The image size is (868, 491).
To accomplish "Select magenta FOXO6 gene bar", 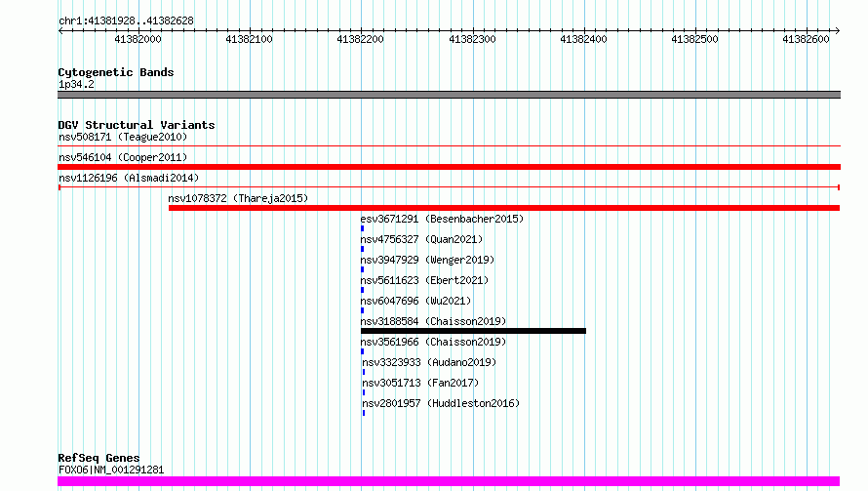I will [x=449, y=481].
